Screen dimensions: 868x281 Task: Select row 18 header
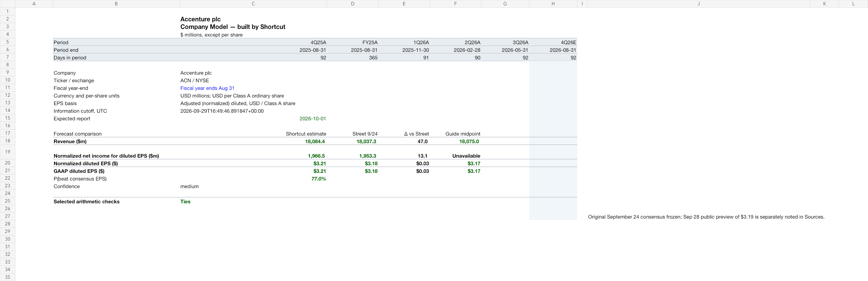(x=8, y=141)
